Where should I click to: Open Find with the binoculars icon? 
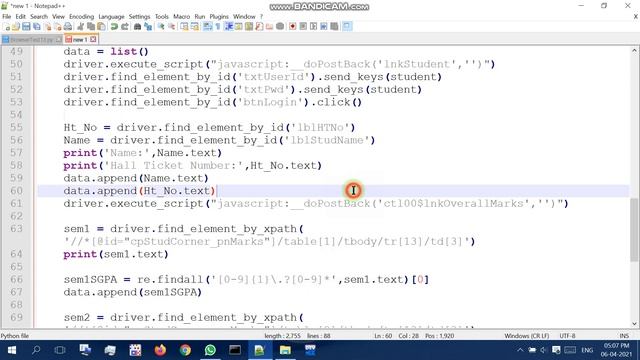pyautogui.click(x=138, y=27)
